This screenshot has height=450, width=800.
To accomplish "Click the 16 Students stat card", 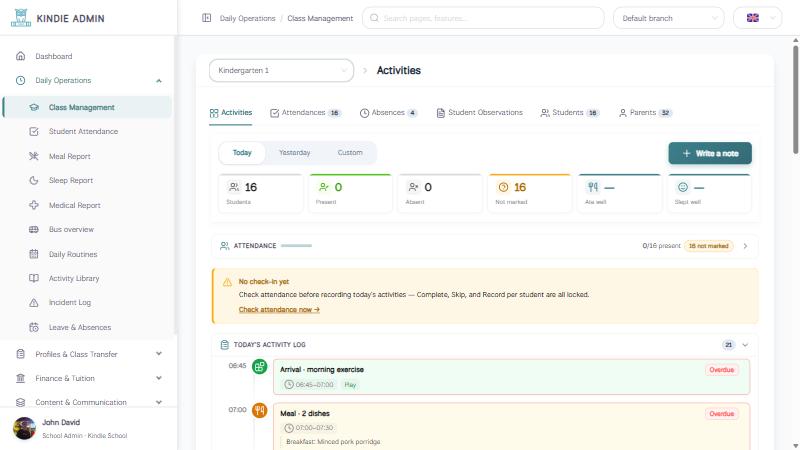I will (x=260, y=193).
